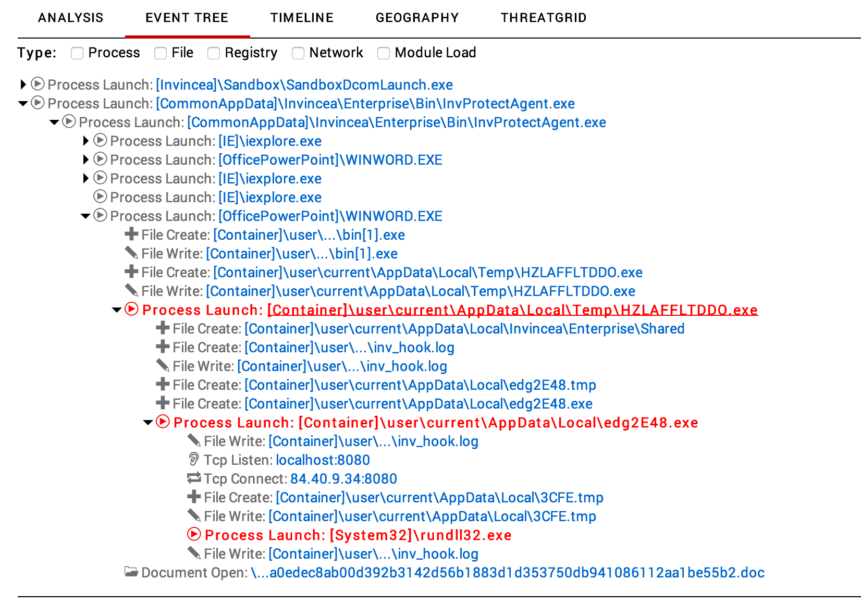Screen dimensions: 861x616
Task: Collapse the nested InvProtectAgent.exe node
Action: [54, 122]
